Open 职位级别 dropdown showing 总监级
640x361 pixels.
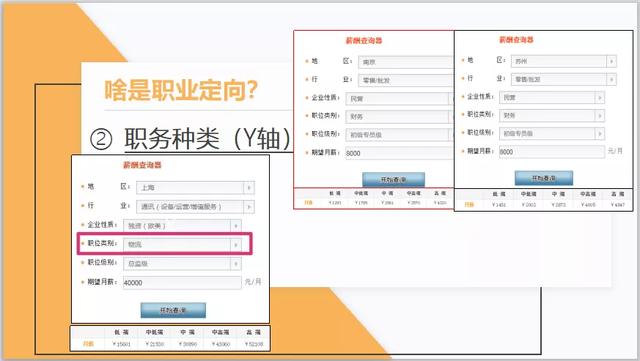tap(182, 263)
